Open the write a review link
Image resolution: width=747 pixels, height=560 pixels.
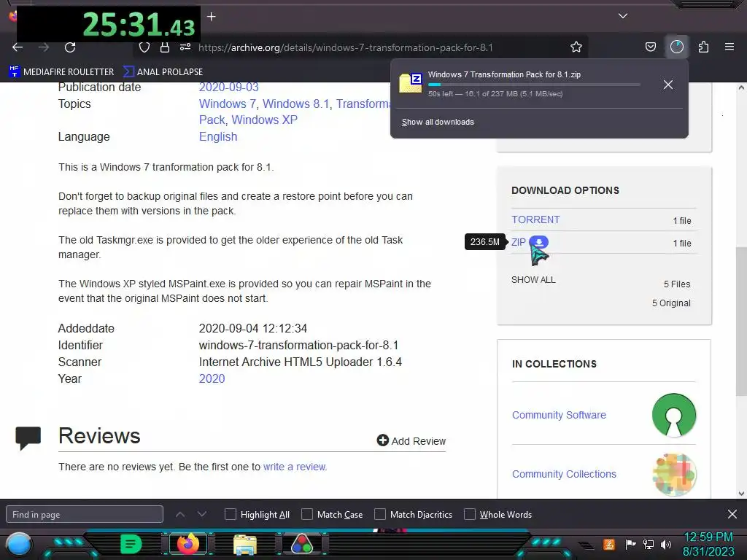tap(295, 467)
